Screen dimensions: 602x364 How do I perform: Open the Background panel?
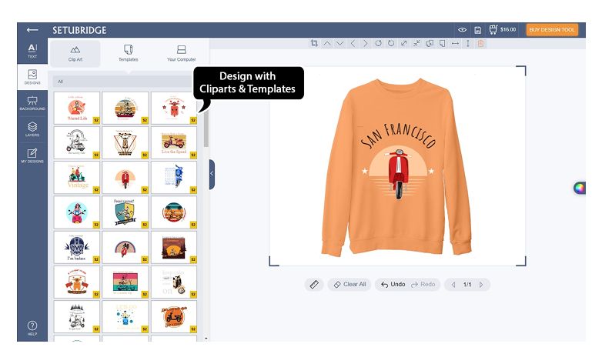tap(32, 103)
